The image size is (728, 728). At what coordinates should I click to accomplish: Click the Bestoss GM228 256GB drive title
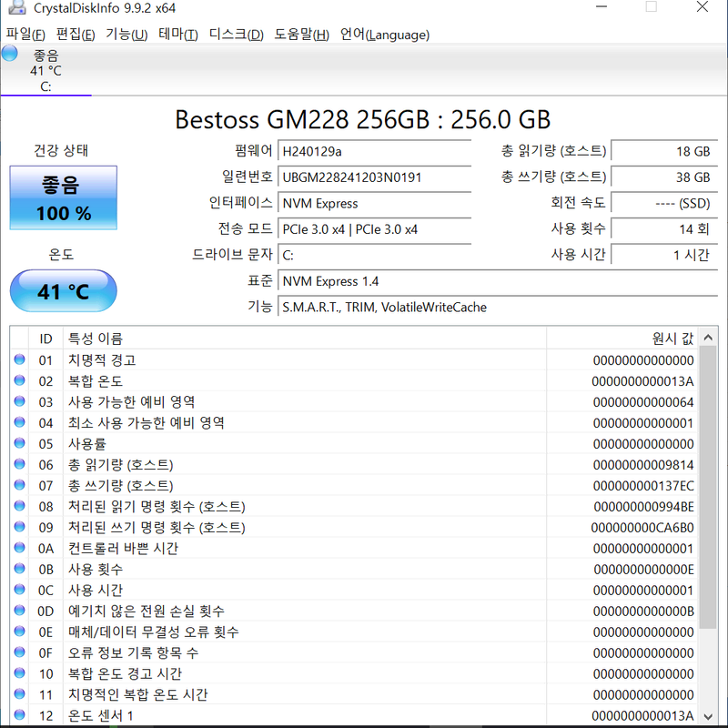362,119
